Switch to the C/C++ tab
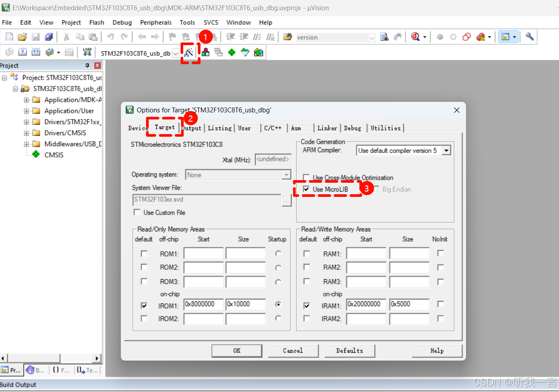The image size is (559, 392). click(273, 128)
